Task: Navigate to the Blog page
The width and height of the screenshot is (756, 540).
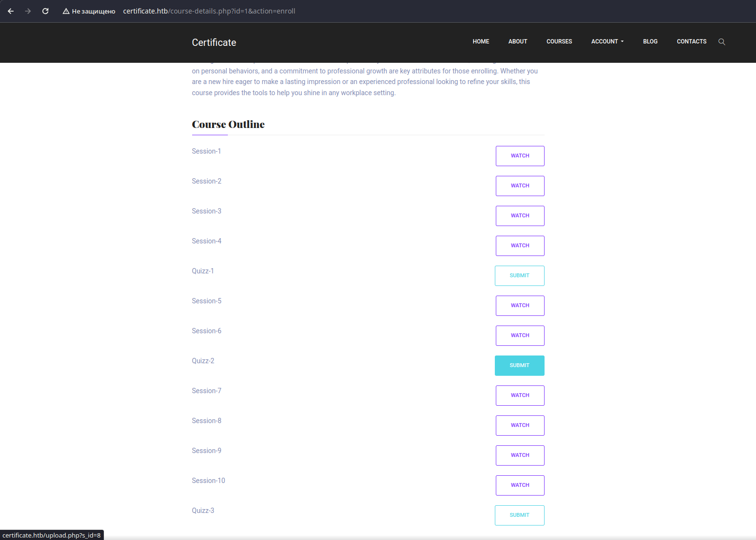Action: point(650,42)
